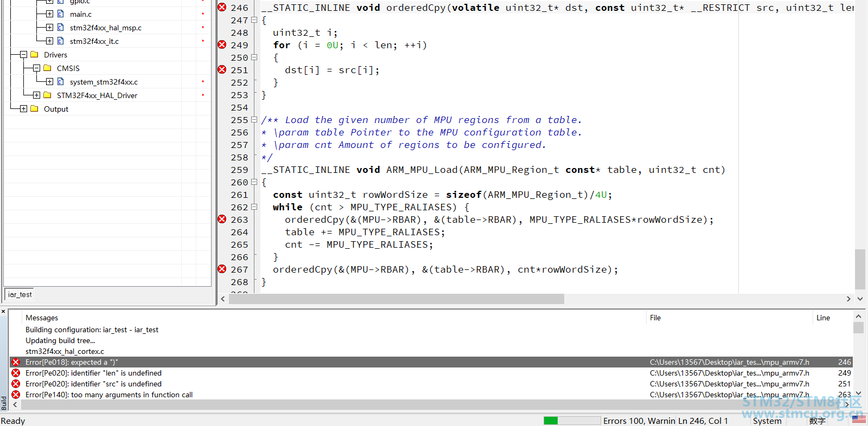Expand the stm32f4xx_hal_msp.c tree node

tap(49, 28)
